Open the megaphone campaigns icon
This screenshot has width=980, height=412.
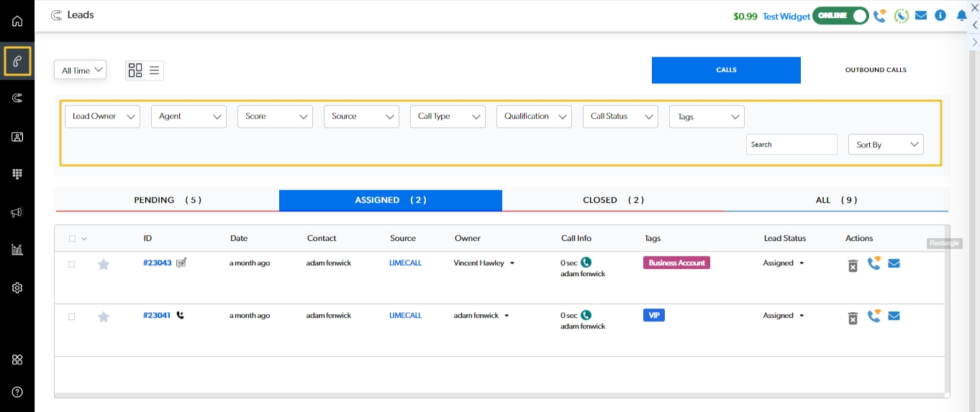pyautogui.click(x=17, y=212)
